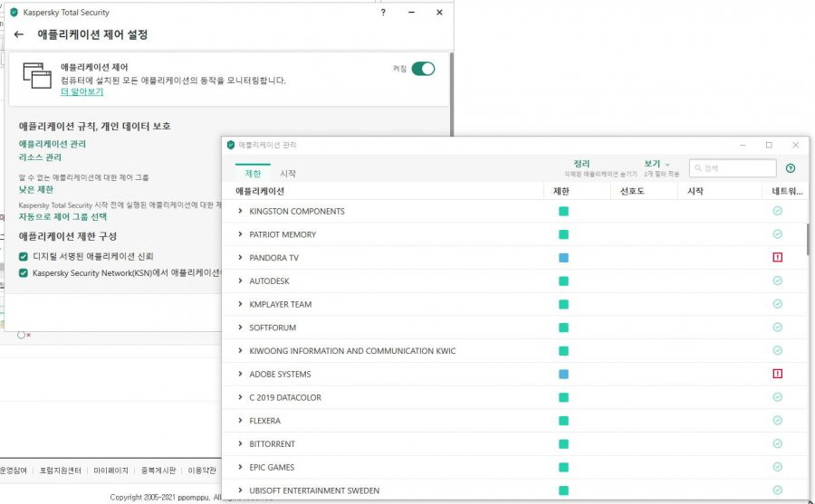The width and height of the screenshot is (815, 504).
Task: Click network allowed icon for BITTORRENT
Action: (778, 443)
